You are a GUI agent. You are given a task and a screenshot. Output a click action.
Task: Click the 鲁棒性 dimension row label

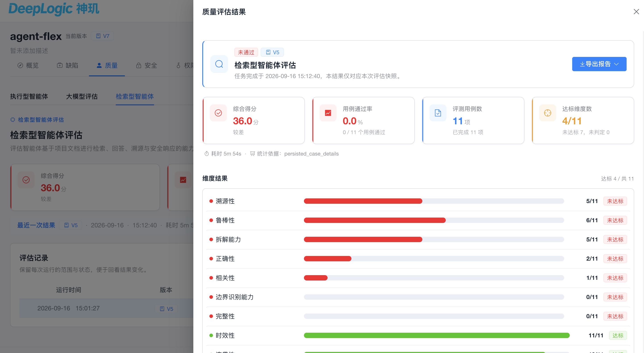(x=225, y=220)
